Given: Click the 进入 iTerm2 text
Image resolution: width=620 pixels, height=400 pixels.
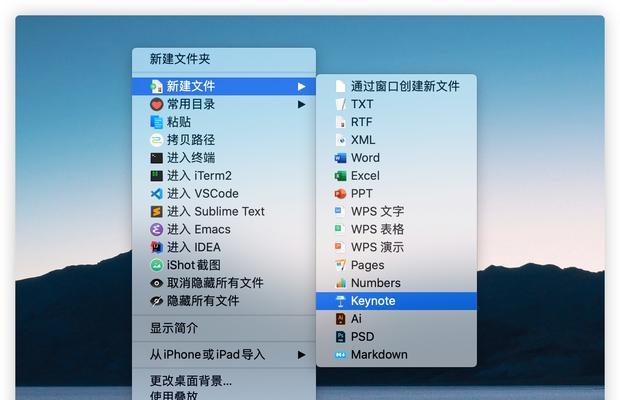Looking at the screenshot, I should tap(199, 176).
